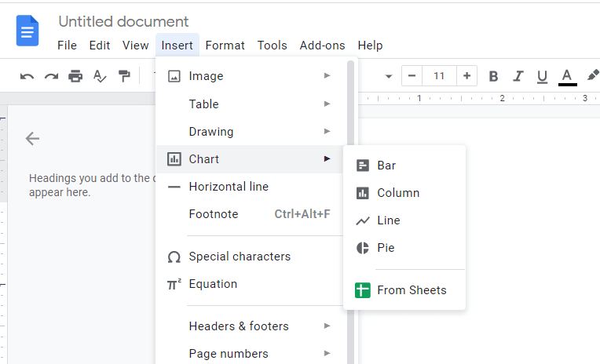
Task: Click the Image menu item icon
Action: click(x=174, y=76)
